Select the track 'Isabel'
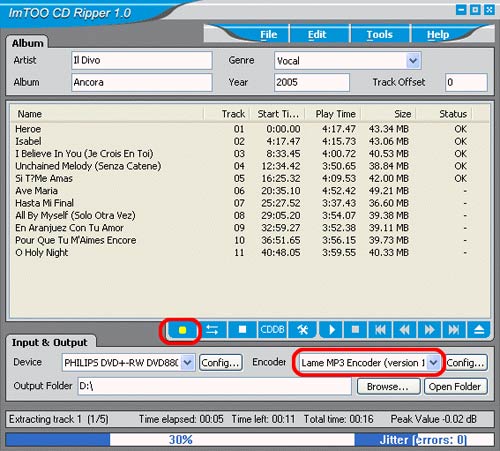 pyautogui.click(x=28, y=141)
